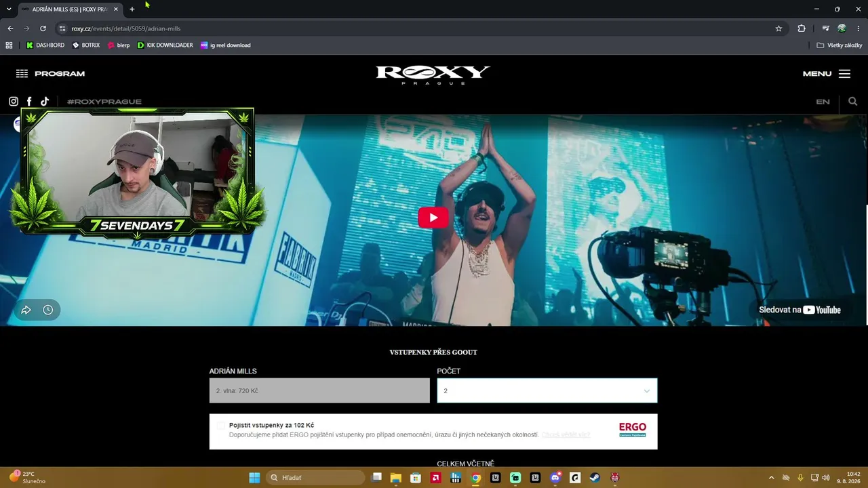Screen dimensions: 868x488
Task: Open the ig reel download bookmark
Action: 226,45
